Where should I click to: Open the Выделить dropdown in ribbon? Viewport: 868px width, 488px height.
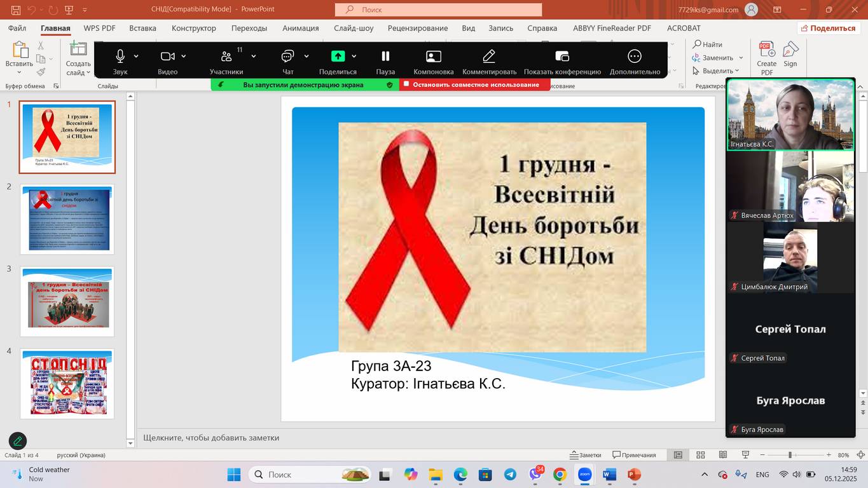tap(717, 71)
